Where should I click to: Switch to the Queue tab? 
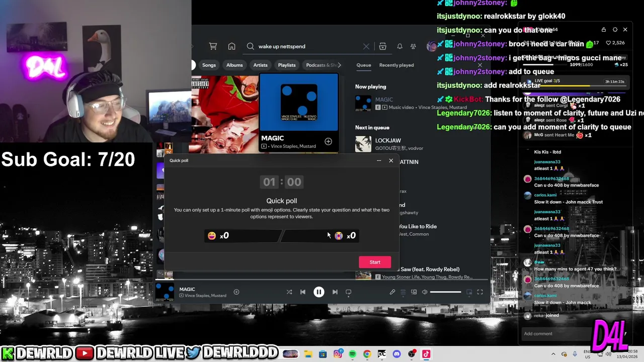coord(364,65)
